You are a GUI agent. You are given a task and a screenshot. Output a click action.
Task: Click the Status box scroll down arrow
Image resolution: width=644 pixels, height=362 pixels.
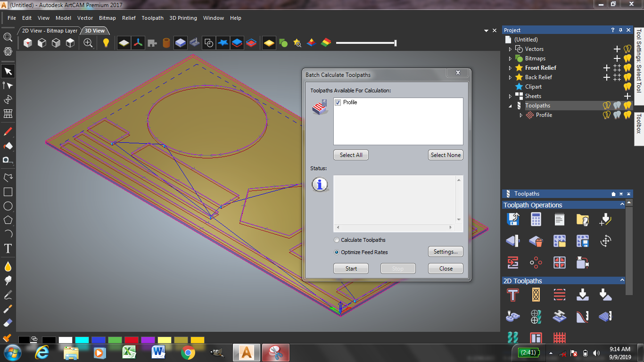point(459,220)
